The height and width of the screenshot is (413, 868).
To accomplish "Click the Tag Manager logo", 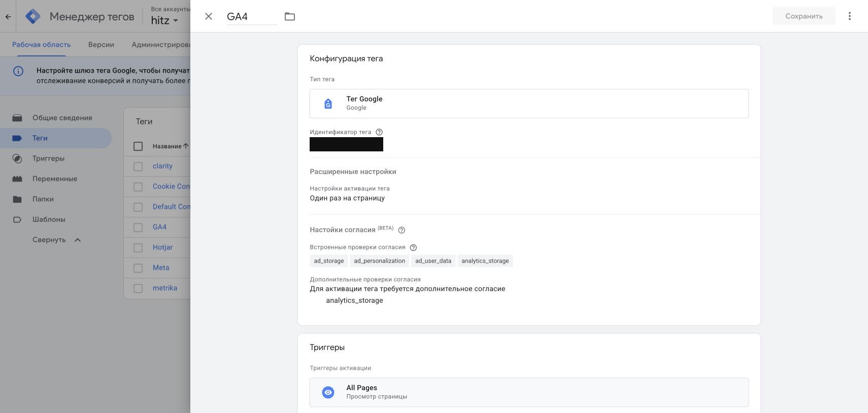I will (x=33, y=16).
